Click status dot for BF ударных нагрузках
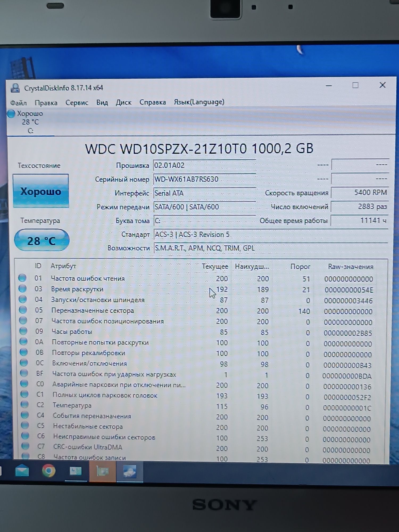The height and width of the screenshot is (532, 399). click(x=24, y=373)
